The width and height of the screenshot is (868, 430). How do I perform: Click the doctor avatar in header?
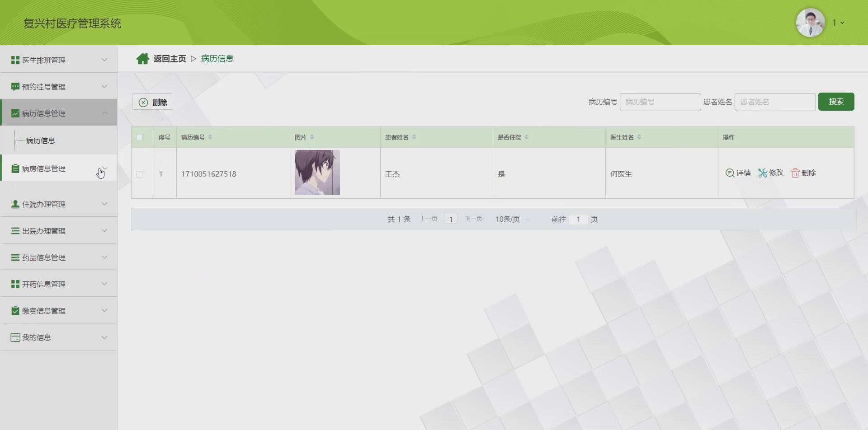click(x=811, y=23)
